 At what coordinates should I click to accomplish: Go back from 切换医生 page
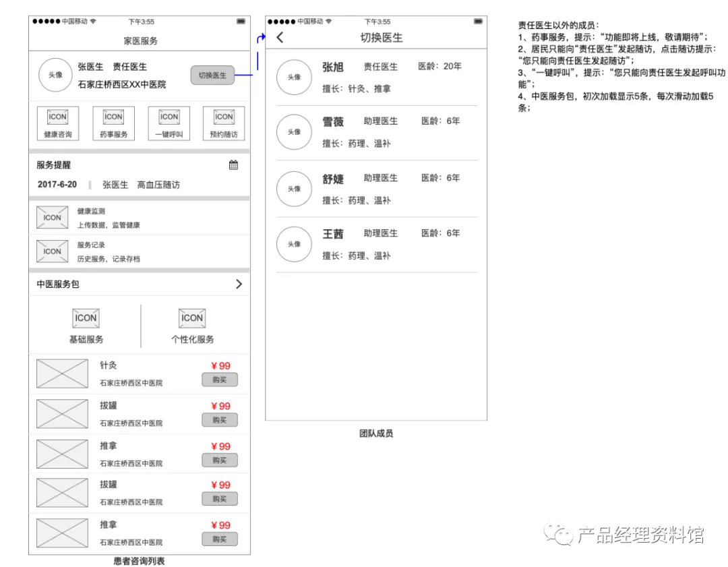[x=280, y=38]
